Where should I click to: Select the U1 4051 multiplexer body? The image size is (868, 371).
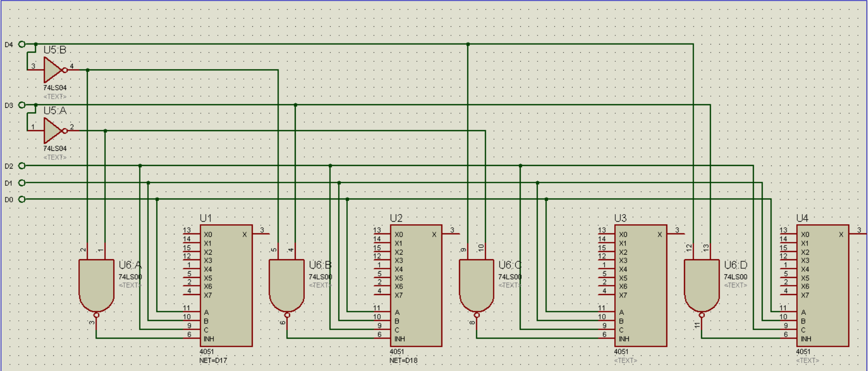pyautogui.click(x=226, y=285)
